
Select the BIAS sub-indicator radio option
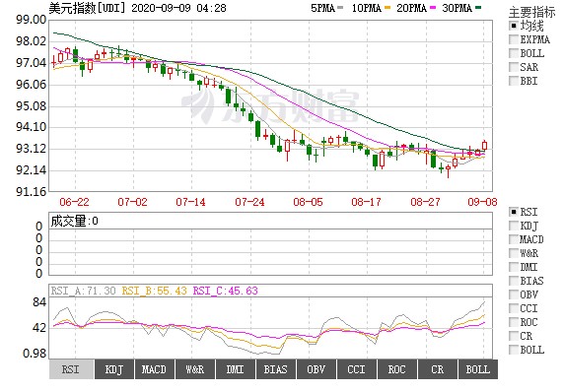514,281
